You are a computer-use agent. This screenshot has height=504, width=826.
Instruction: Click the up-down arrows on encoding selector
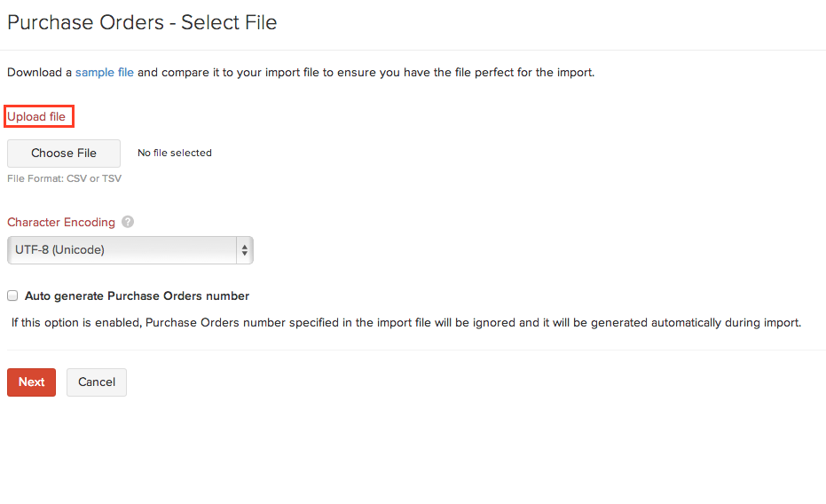[244, 250]
